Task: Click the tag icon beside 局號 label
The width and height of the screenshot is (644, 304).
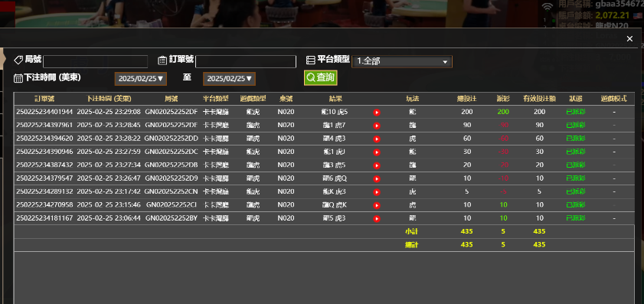Action: coord(18,60)
